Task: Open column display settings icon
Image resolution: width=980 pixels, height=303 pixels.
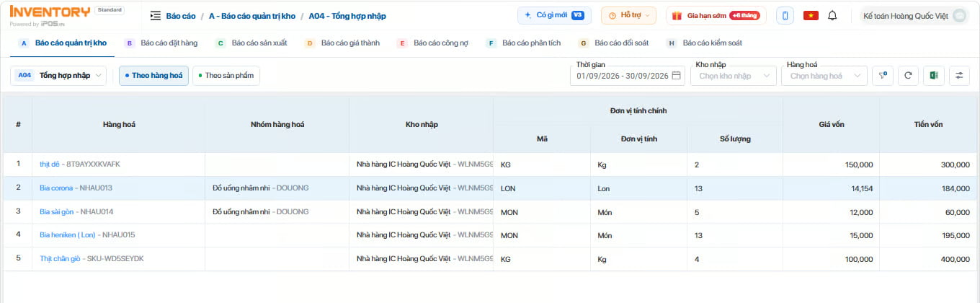Action: (x=959, y=75)
